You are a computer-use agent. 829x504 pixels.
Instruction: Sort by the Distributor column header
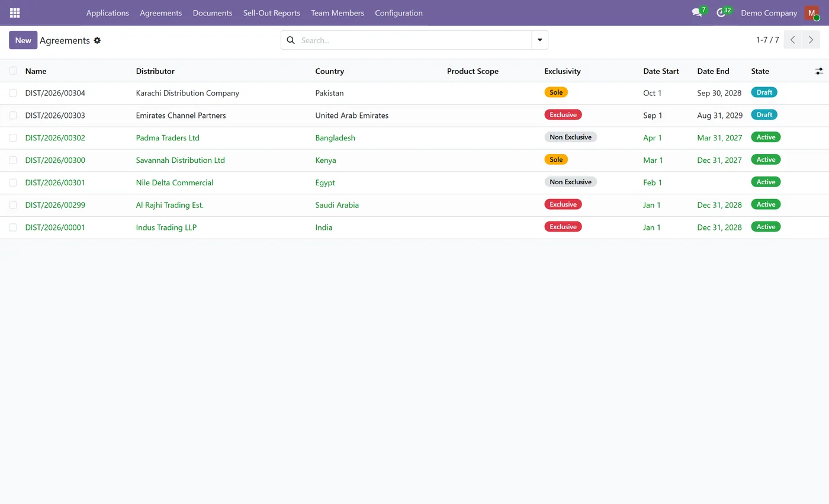pyautogui.click(x=155, y=71)
